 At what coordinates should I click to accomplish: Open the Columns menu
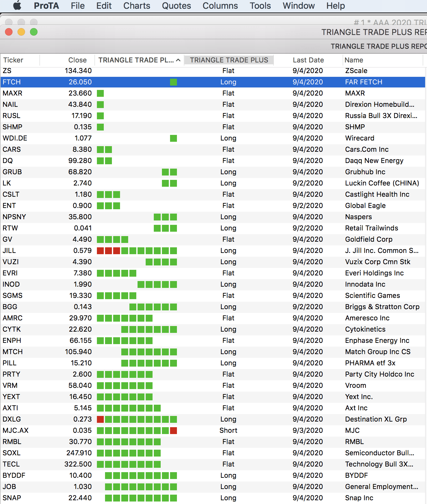[220, 6]
